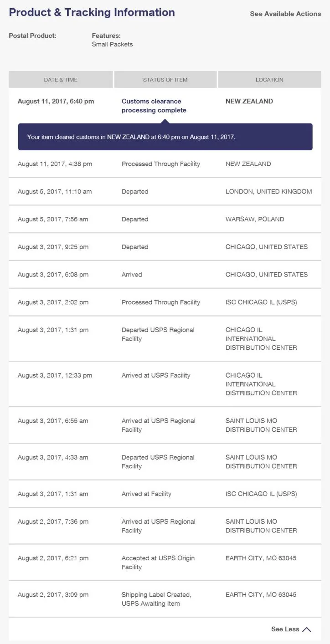The height and width of the screenshot is (644, 330).
Task: Open See Available Actions link
Action: (x=285, y=14)
